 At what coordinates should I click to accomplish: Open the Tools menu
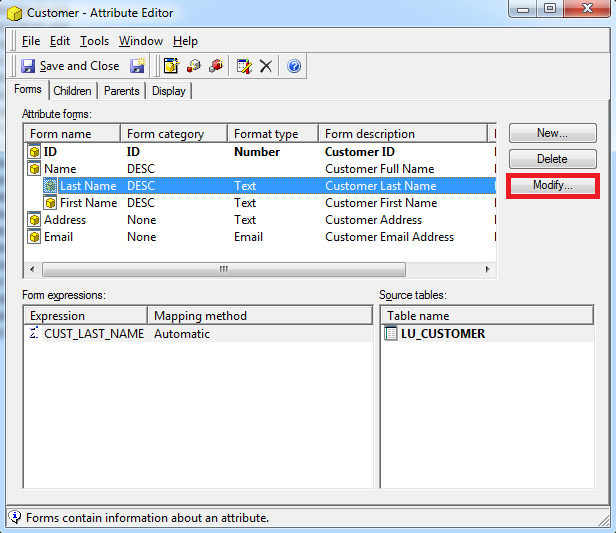(x=94, y=41)
